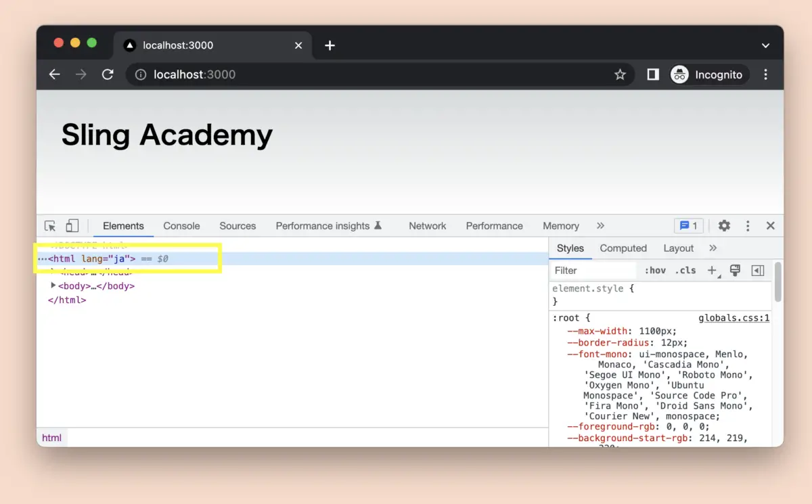This screenshot has height=504, width=812.
Task: Open the element classes .cls toggle
Action: coord(686,271)
